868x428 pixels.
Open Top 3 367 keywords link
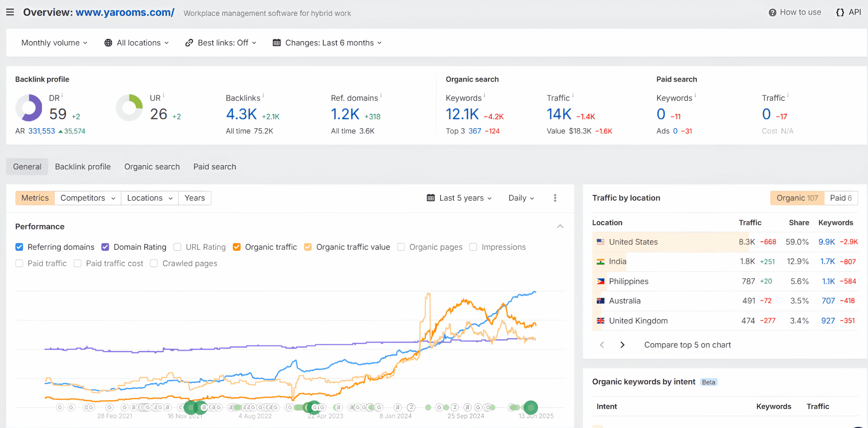coord(475,131)
